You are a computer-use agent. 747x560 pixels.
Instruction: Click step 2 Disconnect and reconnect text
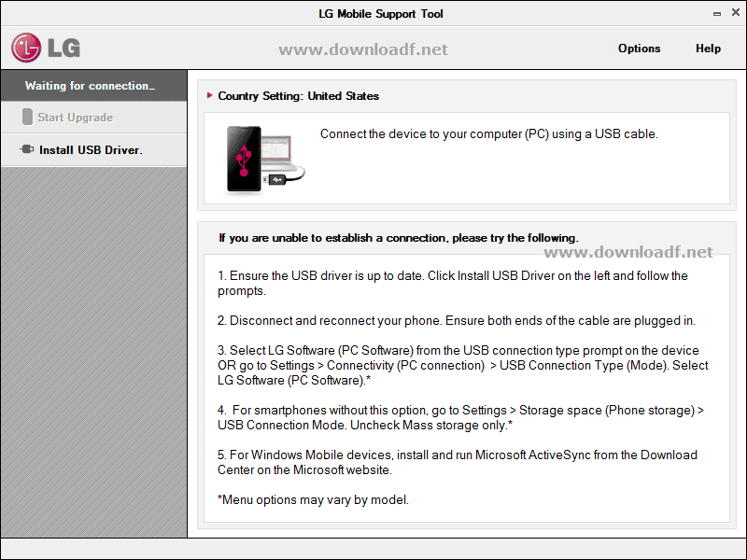pos(456,321)
